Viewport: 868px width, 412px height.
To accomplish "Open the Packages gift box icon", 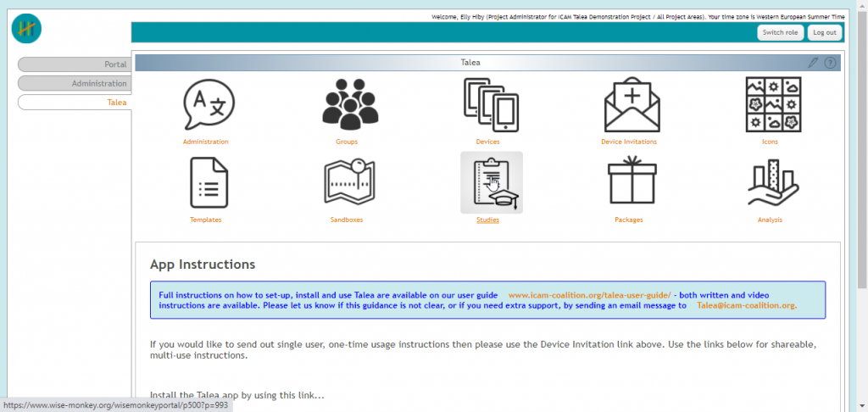I will tap(632, 180).
